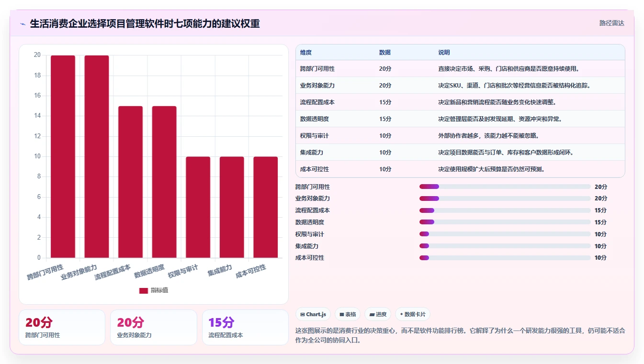Viewport: 644px width, 364px height.
Task: Select the 进度 tag chip
Action: (x=378, y=314)
